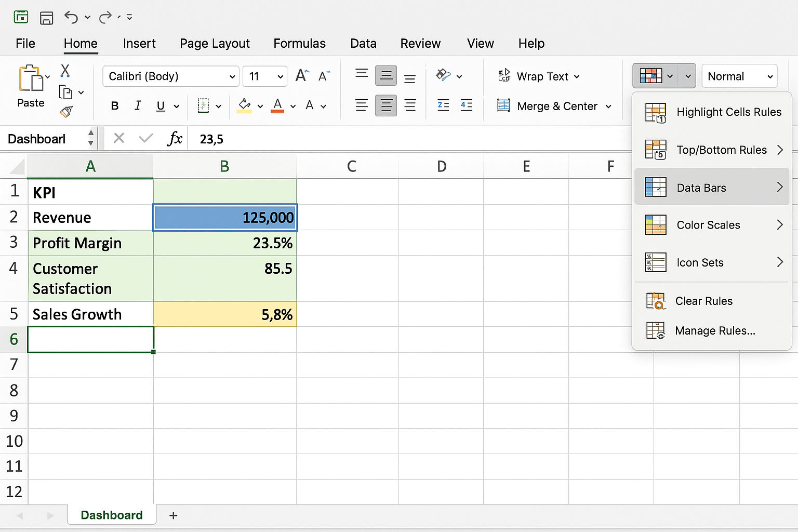The width and height of the screenshot is (798, 532).
Task: Redo the last action
Action: (x=105, y=18)
